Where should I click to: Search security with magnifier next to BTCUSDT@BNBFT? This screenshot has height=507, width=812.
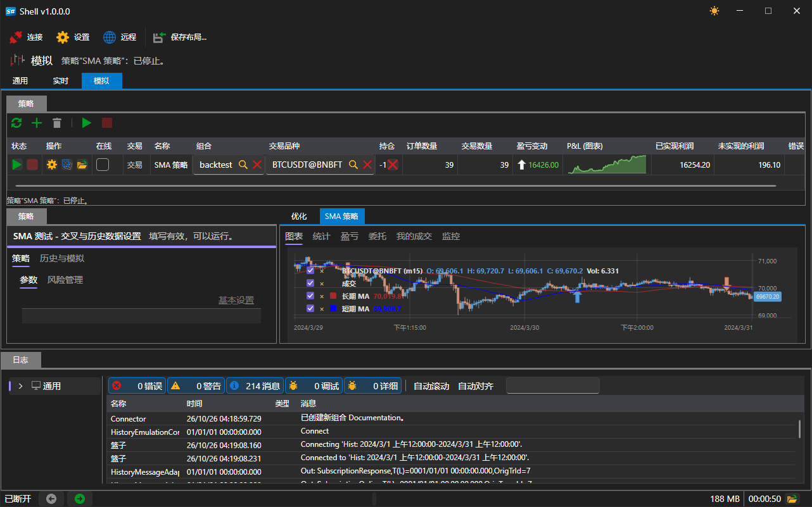353,165
